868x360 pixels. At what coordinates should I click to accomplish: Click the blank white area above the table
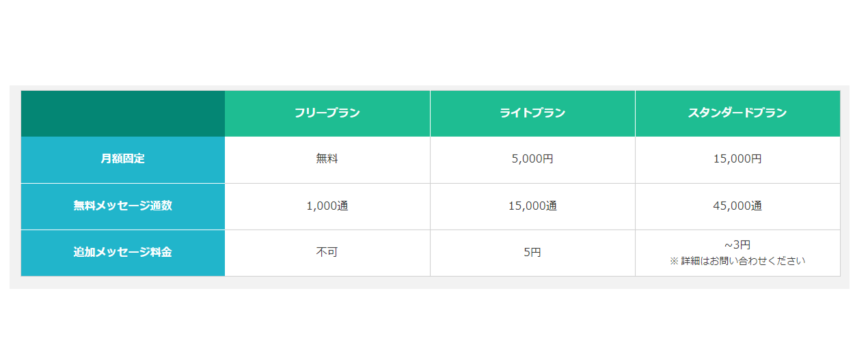pyautogui.click(x=429, y=41)
